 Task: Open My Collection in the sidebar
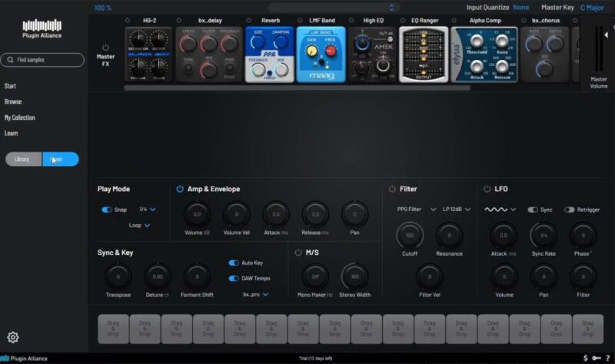pos(20,117)
